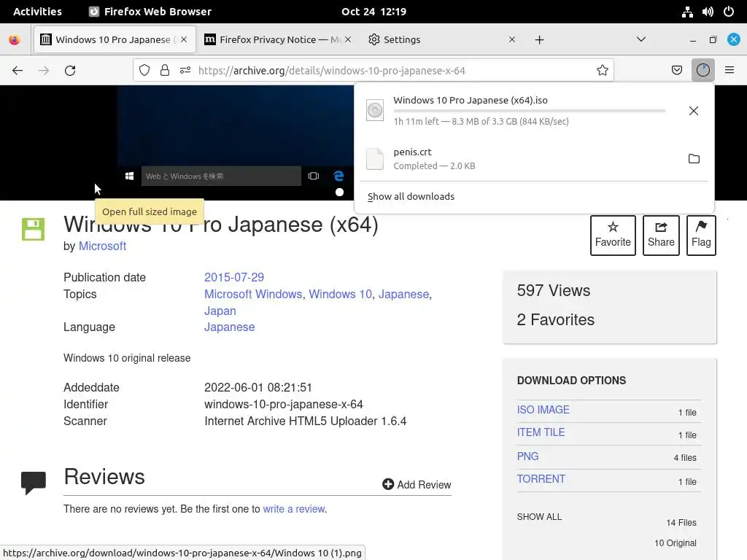Open the TORRENT download option

tap(541, 479)
